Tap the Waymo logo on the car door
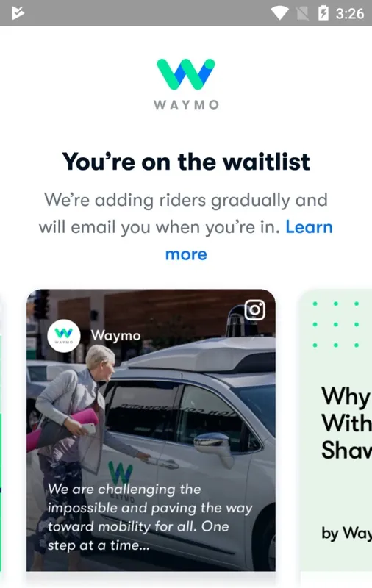Viewport: 372px width, 588px height. 120,473
